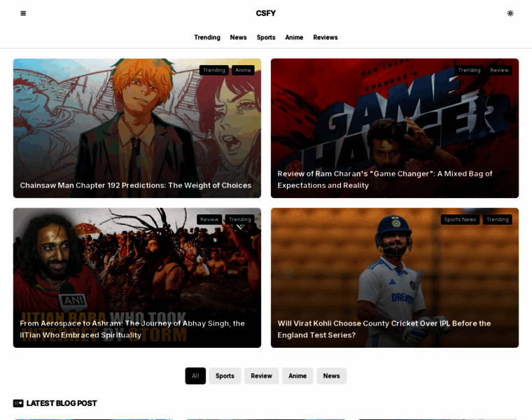Open the Trending nav item
Screen dimensions: 532x420
point(207,37)
